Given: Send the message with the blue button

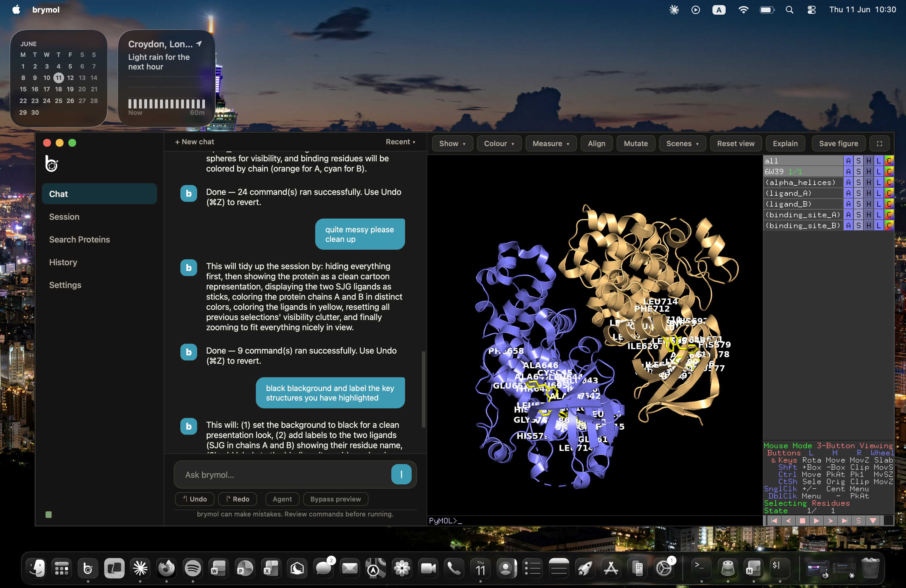Looking at the screenshot, I should pyautogui.click(x=401, y=474).
